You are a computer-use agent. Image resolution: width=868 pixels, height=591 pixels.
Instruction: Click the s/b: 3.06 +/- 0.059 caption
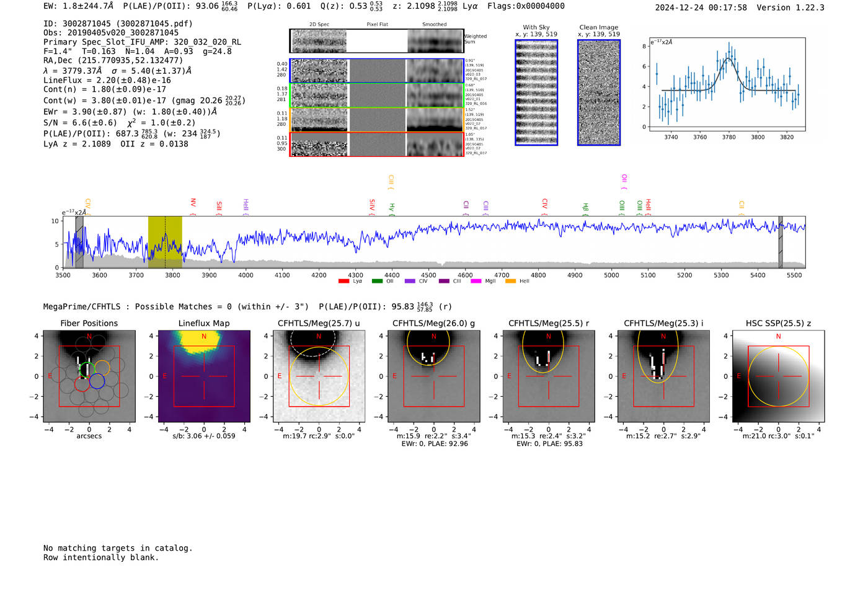click(x=204, y=436)
